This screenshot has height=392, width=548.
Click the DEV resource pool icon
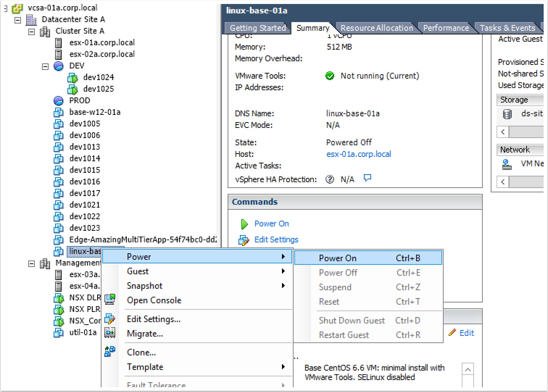click(58, 66)
